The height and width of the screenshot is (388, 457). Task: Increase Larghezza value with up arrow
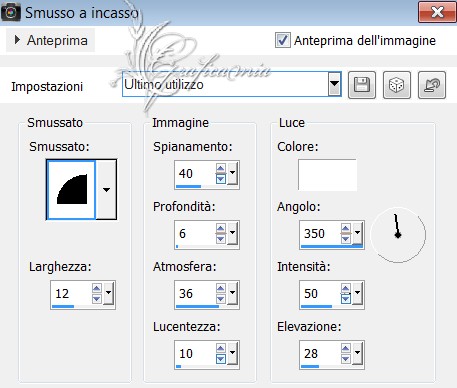click(97, 288)
